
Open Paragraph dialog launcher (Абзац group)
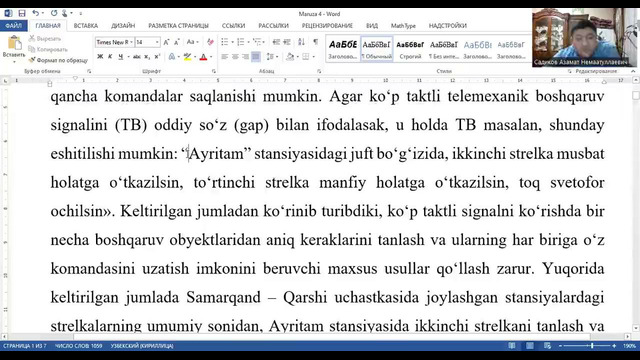coord(319,71)
